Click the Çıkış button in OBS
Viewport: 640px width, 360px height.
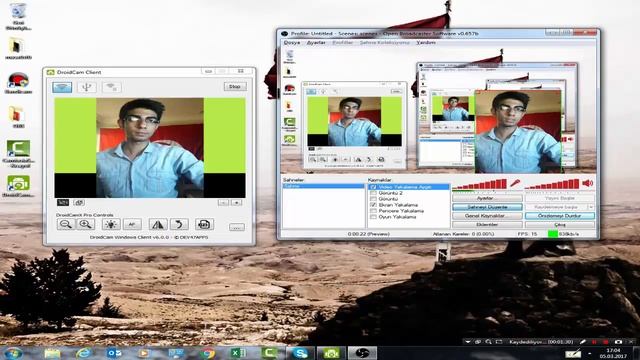(560, 224)
